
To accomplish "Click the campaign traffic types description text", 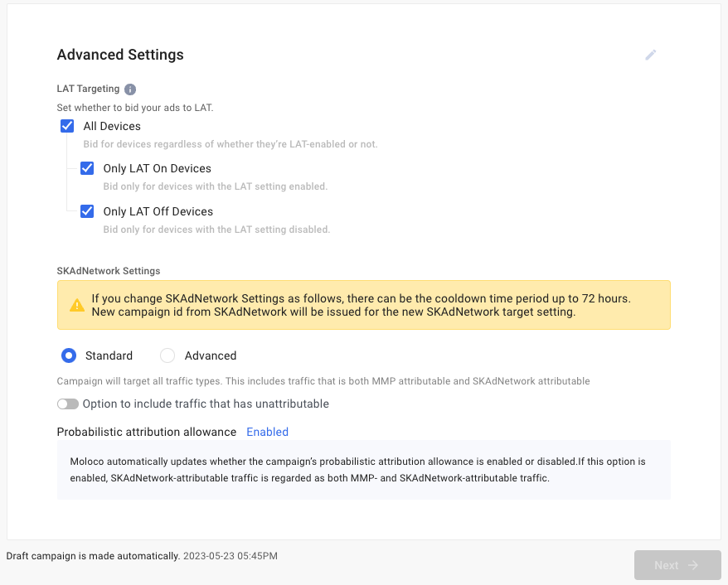I will [x=323, y=381].
